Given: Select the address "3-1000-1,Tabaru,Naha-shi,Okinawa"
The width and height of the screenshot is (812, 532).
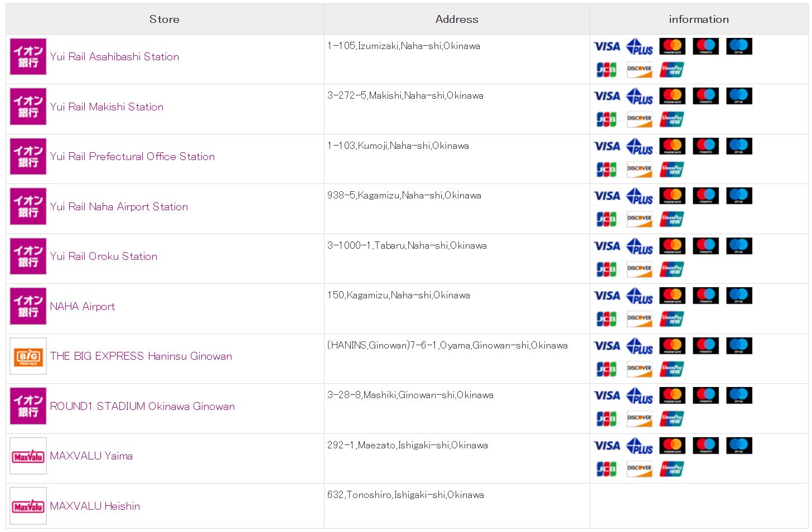Looking at the screenshot, I should tap(407, 245).
